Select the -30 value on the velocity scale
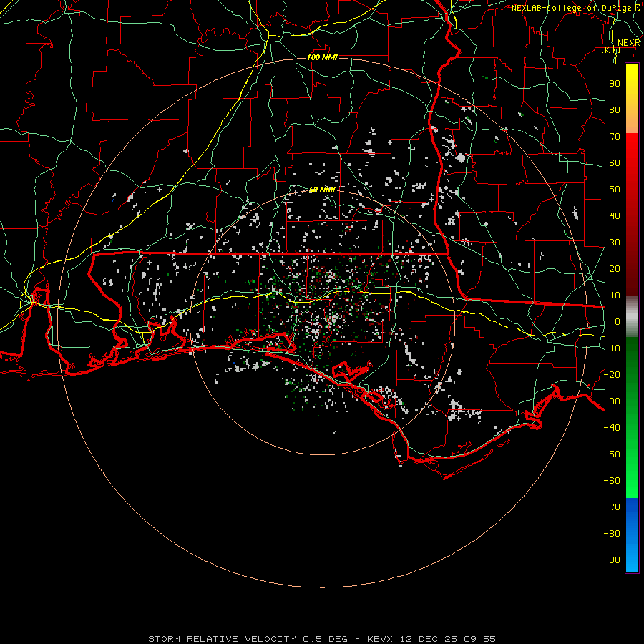Screen dimensions: 644x644 point(612,401)
